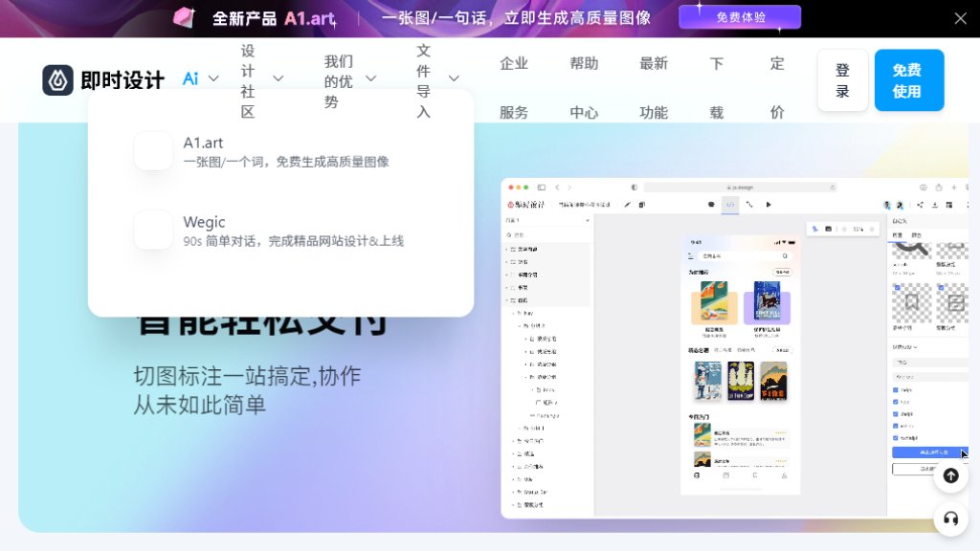Go to 企业服务 page
This screenshot has width=980, height=551.
[514, 87]
